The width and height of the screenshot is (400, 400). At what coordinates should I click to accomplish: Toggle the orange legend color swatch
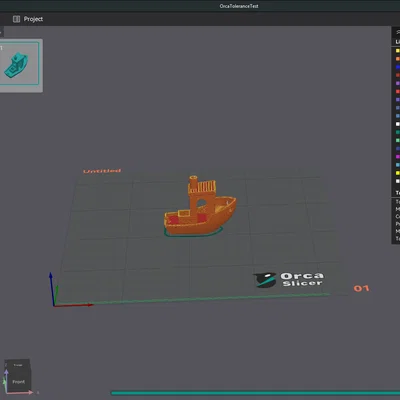(x=398, y=59)
